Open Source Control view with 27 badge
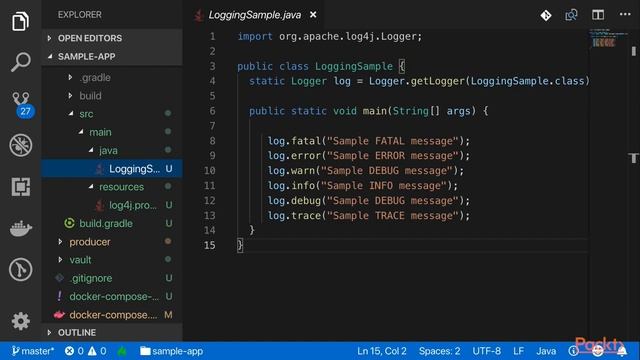 (x=21, y=104)
